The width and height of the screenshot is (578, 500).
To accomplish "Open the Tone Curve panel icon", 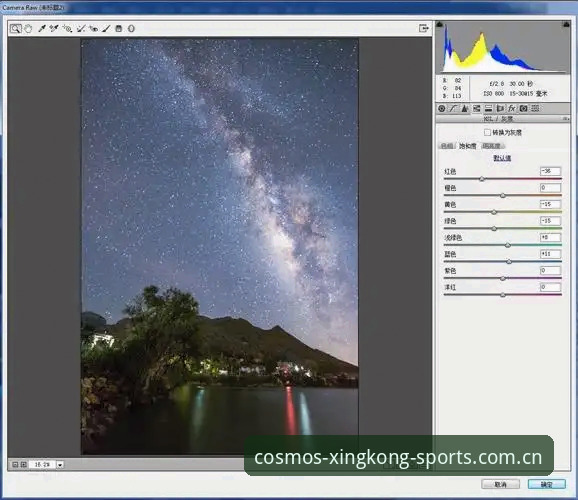I will pos(453,108).
